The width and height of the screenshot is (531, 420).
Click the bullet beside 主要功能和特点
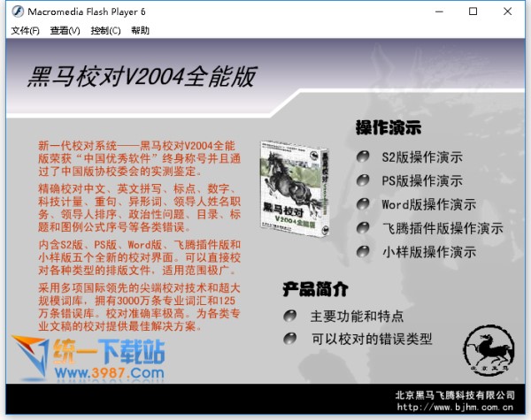290,316
